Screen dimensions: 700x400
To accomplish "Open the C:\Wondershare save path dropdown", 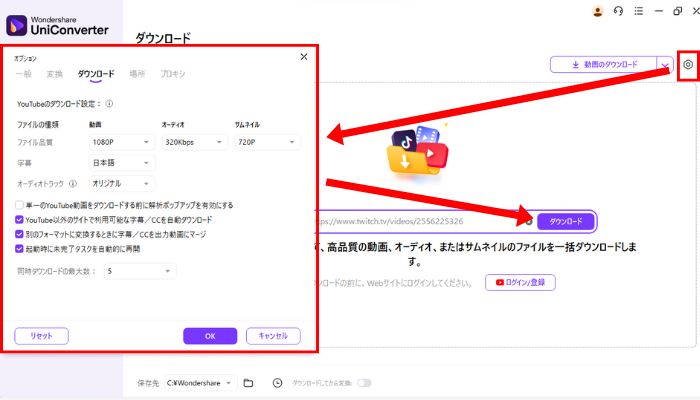I will click(200, 383).
